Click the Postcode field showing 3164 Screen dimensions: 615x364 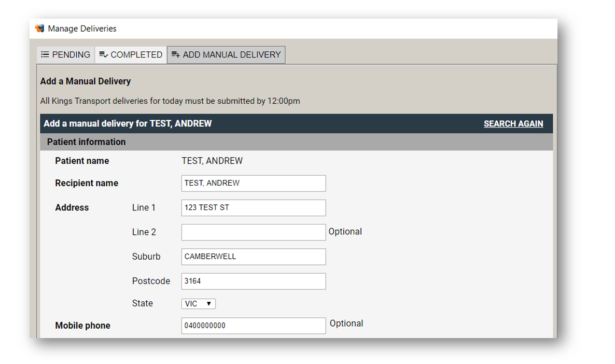click(x=254, y=281)
